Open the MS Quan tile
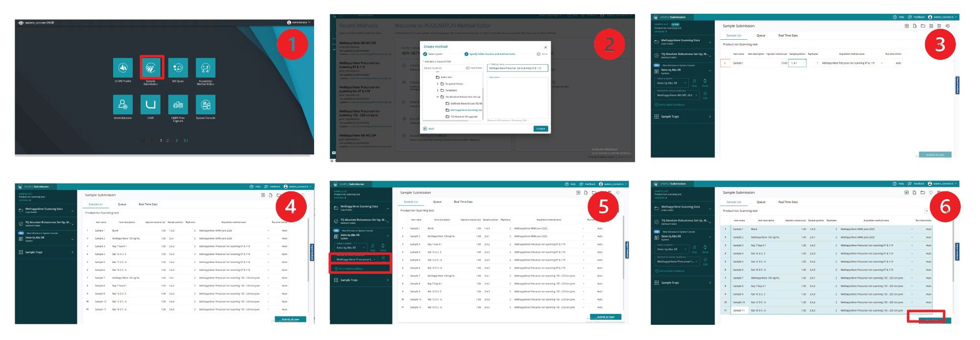Screen dimensions: 980x340 coord(178,68)
